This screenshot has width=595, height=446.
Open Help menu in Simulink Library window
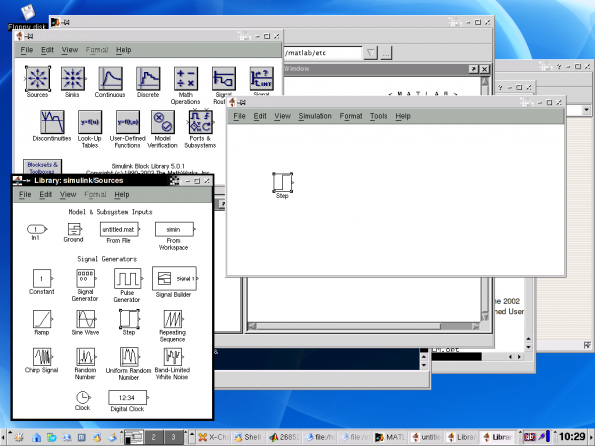(x=123, y=50)
